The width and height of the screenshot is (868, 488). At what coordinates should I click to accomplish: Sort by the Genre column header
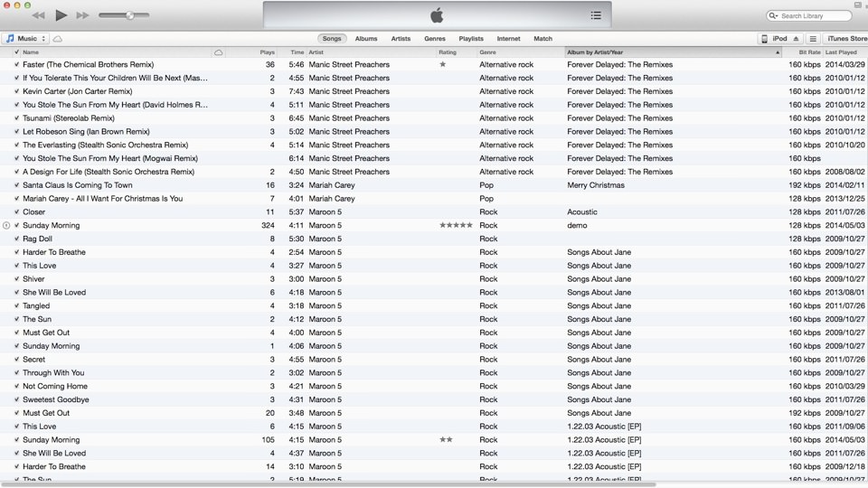coord(487,52)
